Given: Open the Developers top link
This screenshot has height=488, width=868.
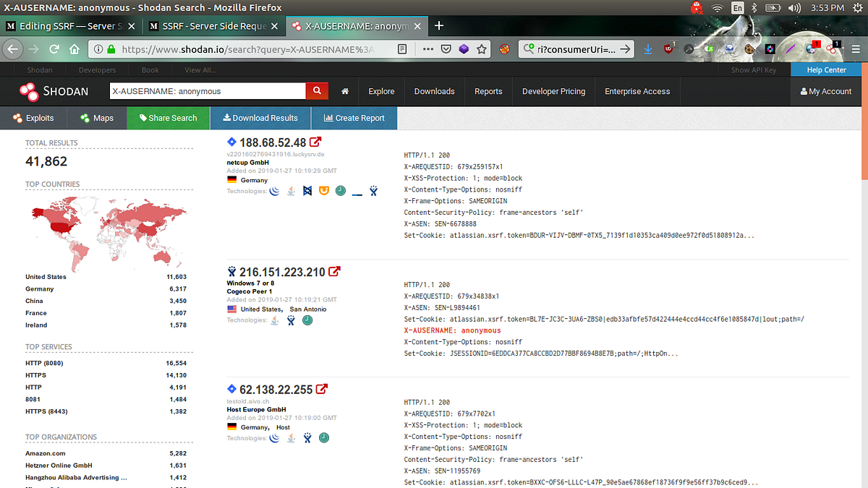Looking at the screenshot, I should pos(97,70).
